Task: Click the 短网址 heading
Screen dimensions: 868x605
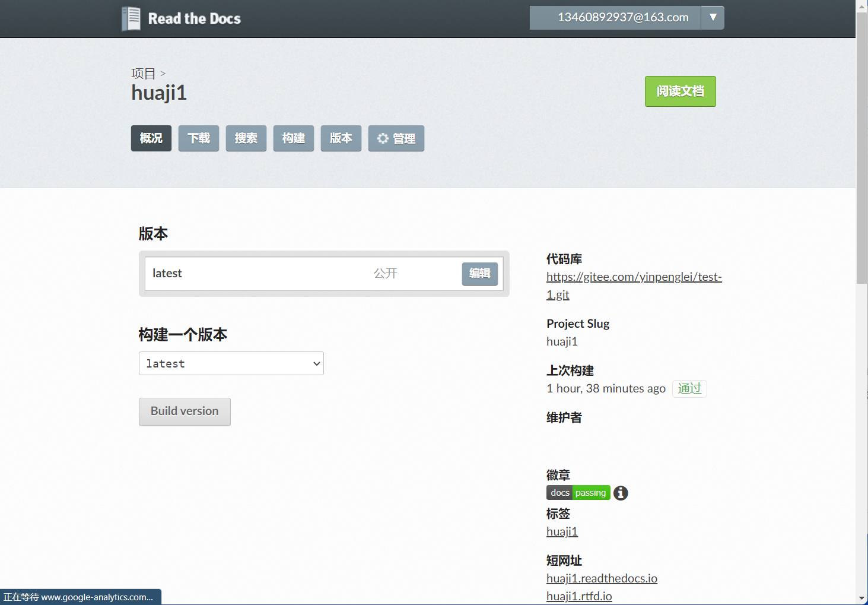Action: (564, 560)
